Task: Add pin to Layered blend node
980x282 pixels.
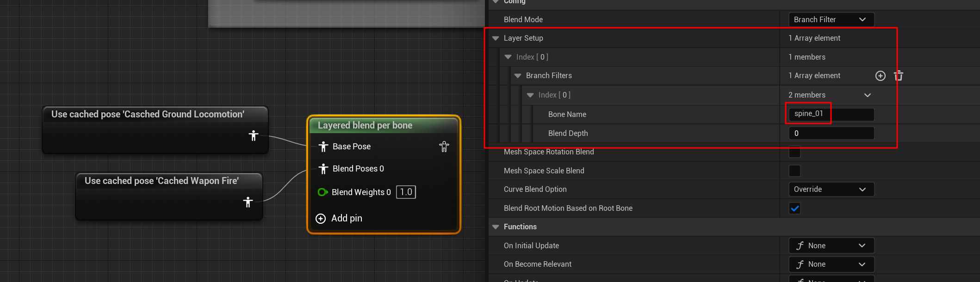Action: pos(339,218)
